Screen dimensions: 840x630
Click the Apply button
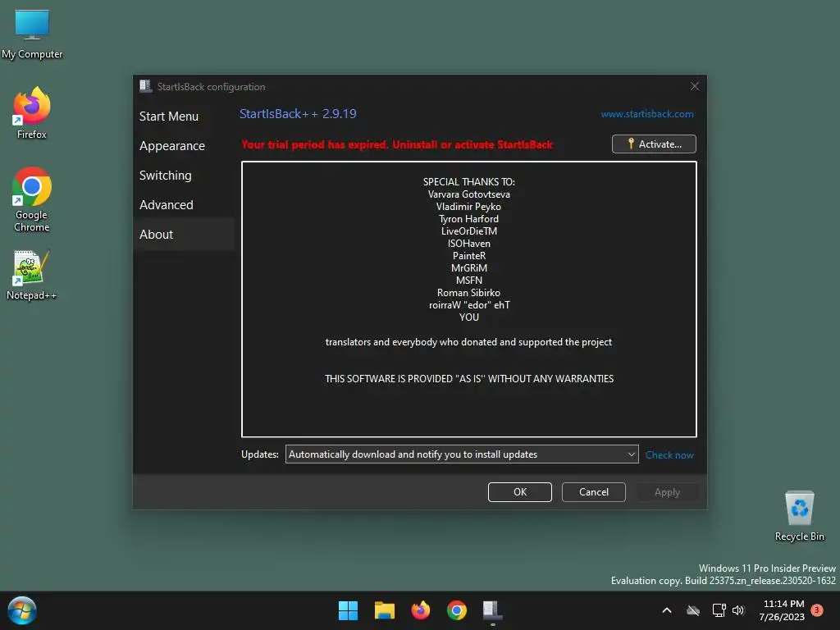point(667,492)
